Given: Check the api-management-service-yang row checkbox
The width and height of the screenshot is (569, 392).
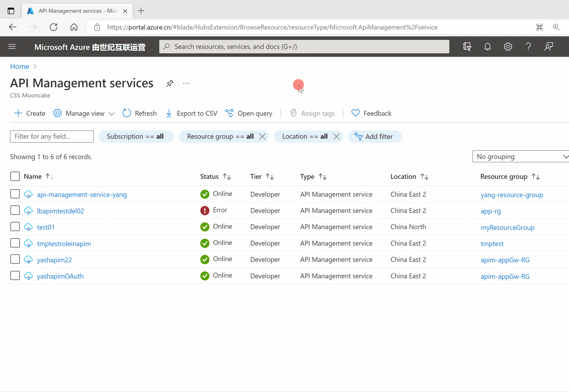Looking at the screenshot, I should (15, 194).
